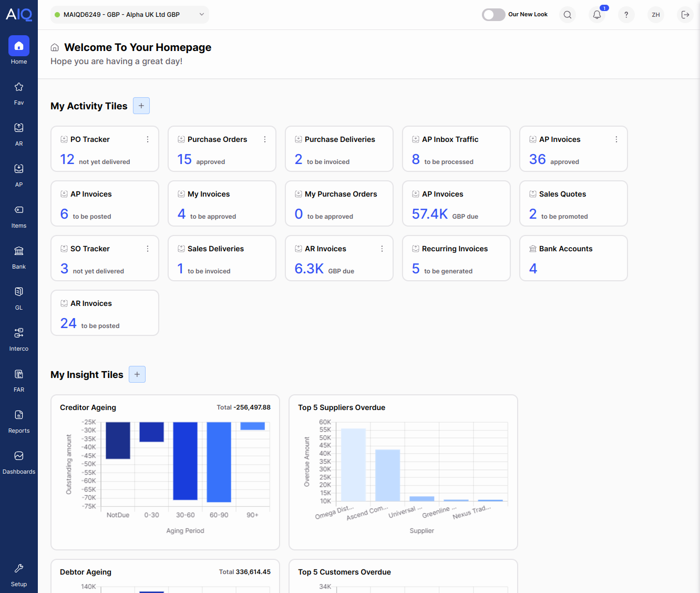Screen dimensions: 700x593
Task: Open the AP Inbox Traffic tile
Action: [x=456, y=149]
